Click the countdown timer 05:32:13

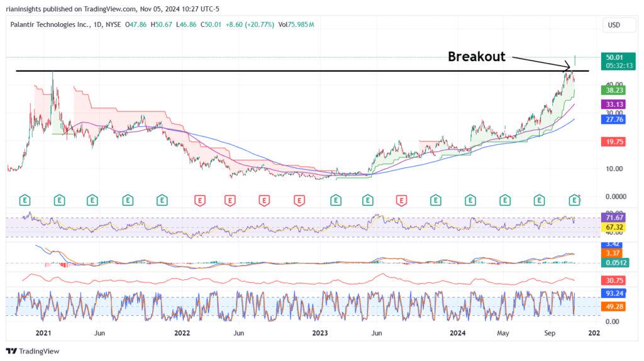click(x=619, y=65)
